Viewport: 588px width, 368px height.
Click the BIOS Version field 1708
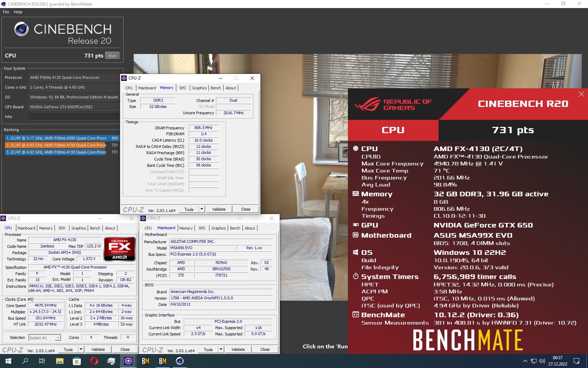pyautogui.click(x=221, y=298)
